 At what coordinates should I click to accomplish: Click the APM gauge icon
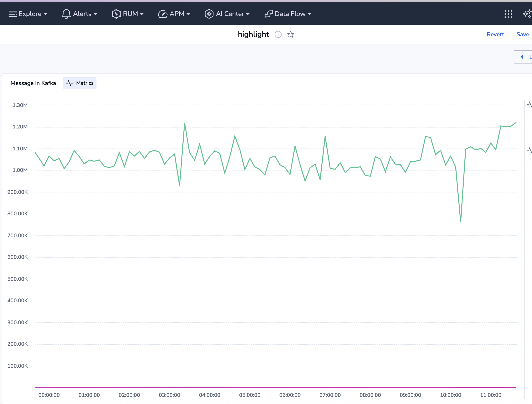coord(163,14)
